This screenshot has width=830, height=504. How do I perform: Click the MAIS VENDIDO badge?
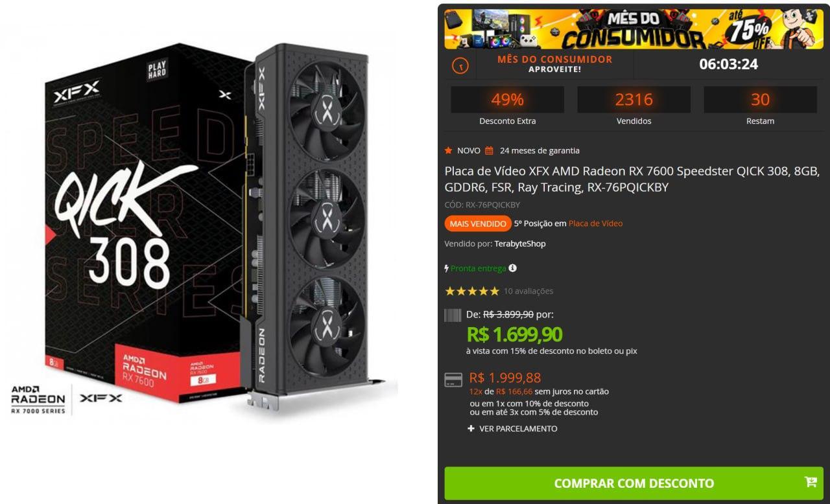click(x=478, y=223)
